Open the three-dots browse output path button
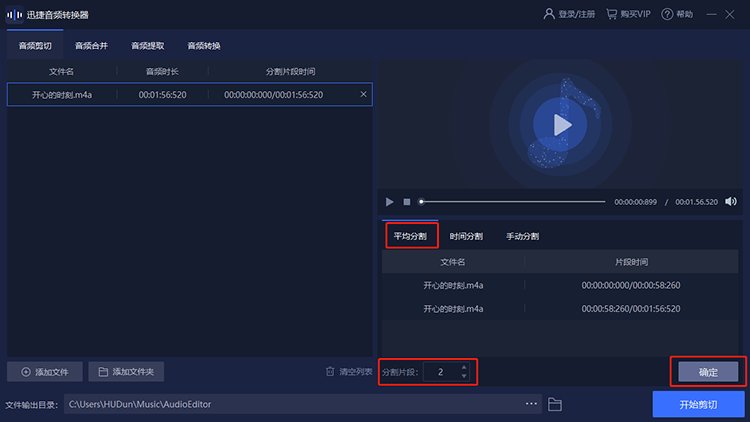750x422 pixels. [x=531, y=404]
